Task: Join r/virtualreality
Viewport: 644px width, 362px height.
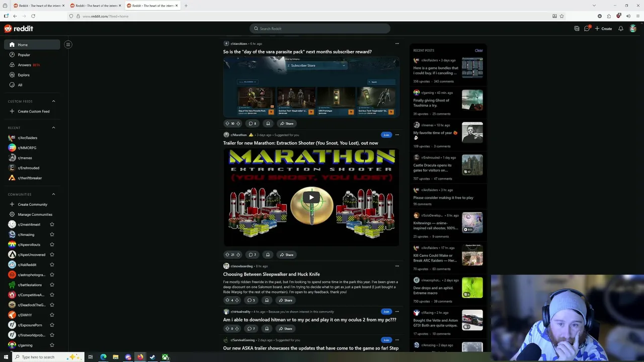Action: click(x=386, y=311)
